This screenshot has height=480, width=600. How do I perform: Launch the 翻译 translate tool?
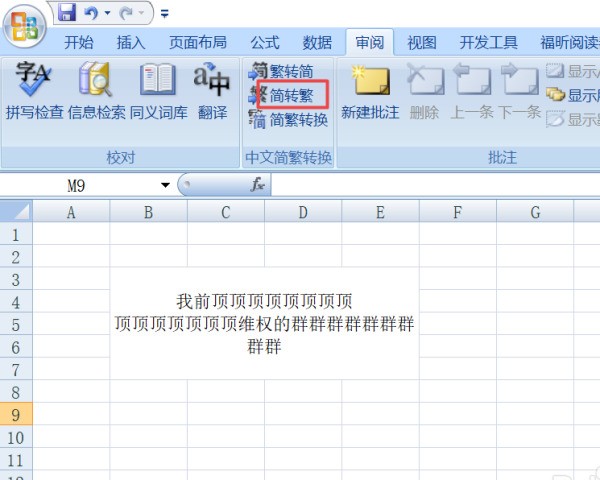click(212, 91)
